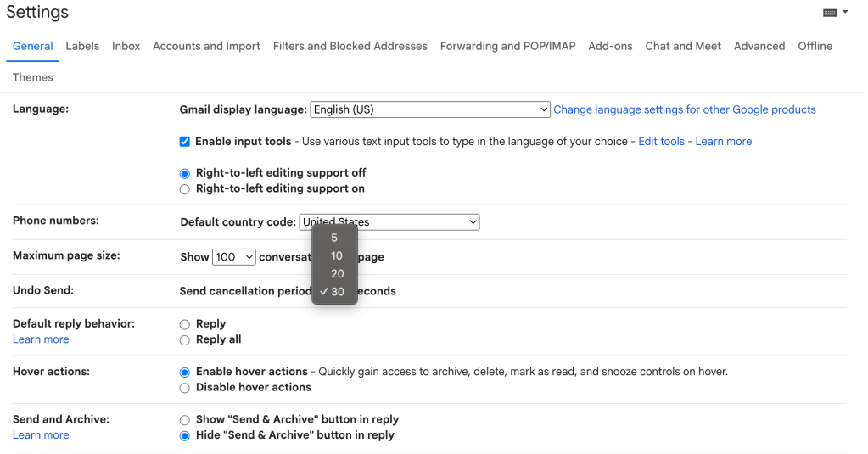
Task: Go to the Forwarding and POP/IMAP tab
Action: point(507,46)
